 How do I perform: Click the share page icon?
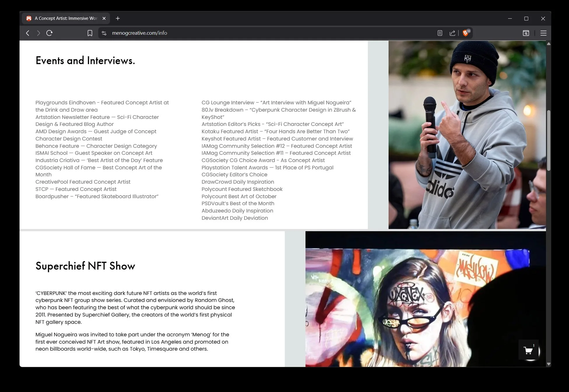[452, 33]
